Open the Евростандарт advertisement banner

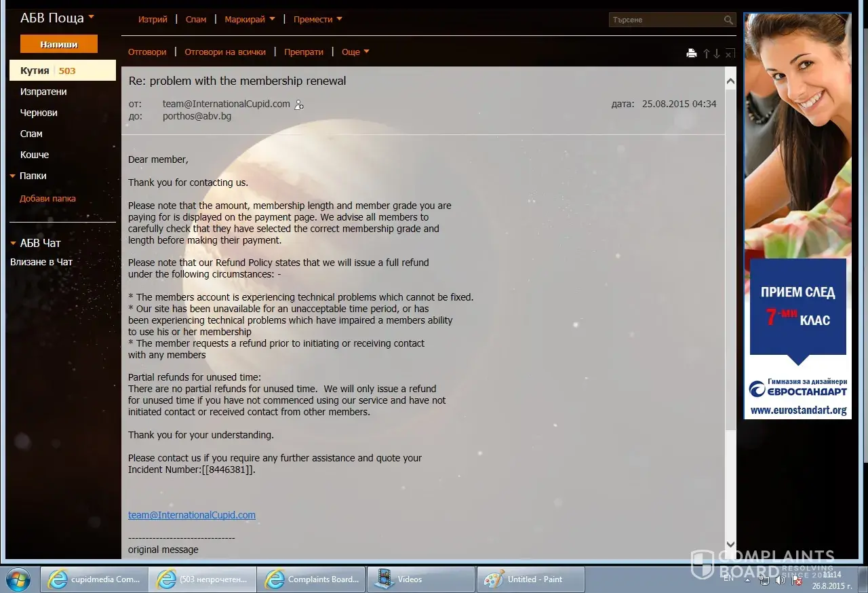pos(797,216)
